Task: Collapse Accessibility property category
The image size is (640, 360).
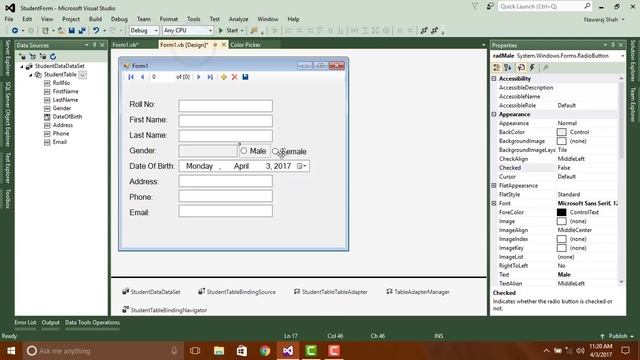Action: tap(494, 78)
